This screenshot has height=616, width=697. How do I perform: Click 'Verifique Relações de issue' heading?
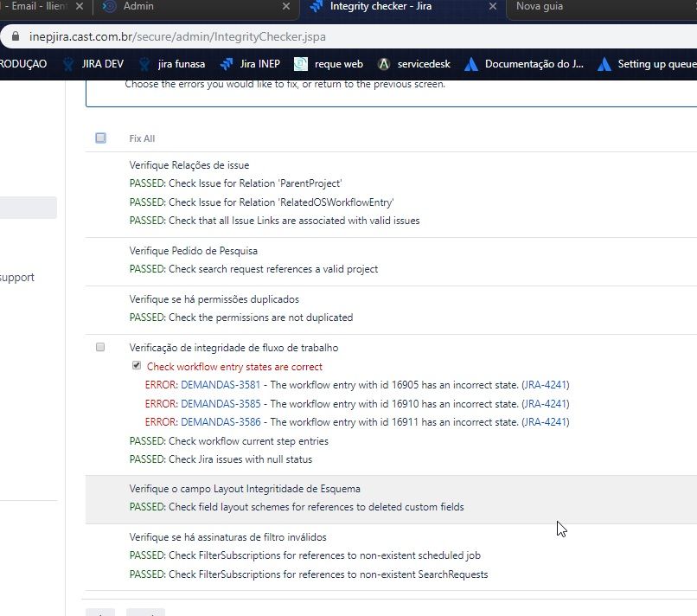click(x=189, y=165)
